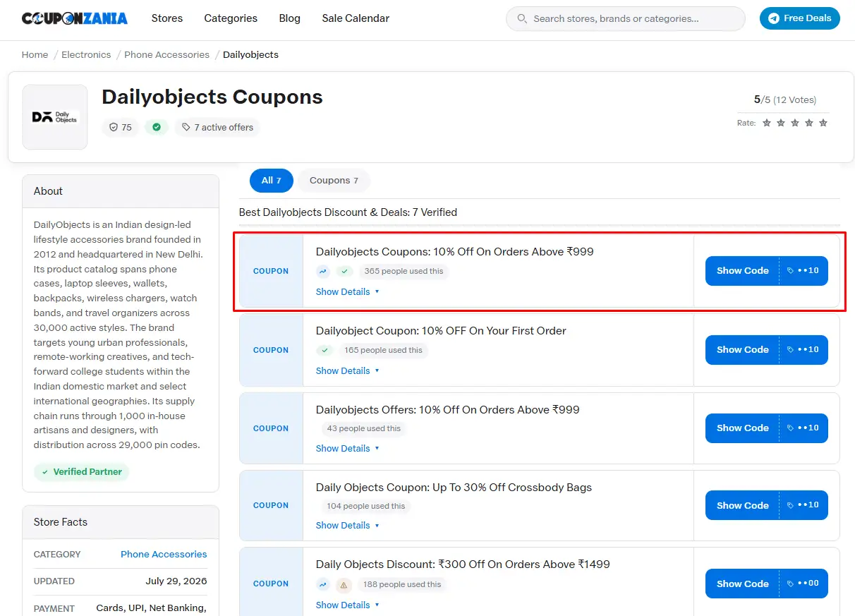Click the 5/5 (12 Votes) rating text
The image size is (855, 616).
pyautogui.click(x=785, y=99)
